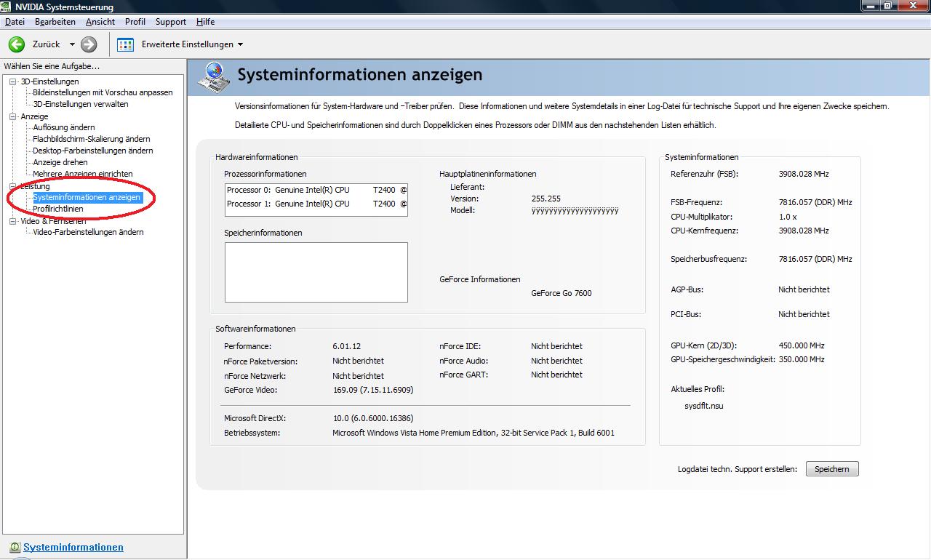Collapse the Video & Fernsehen tree node
Viewport: 931px width, 560px height.
pos(13,221)
